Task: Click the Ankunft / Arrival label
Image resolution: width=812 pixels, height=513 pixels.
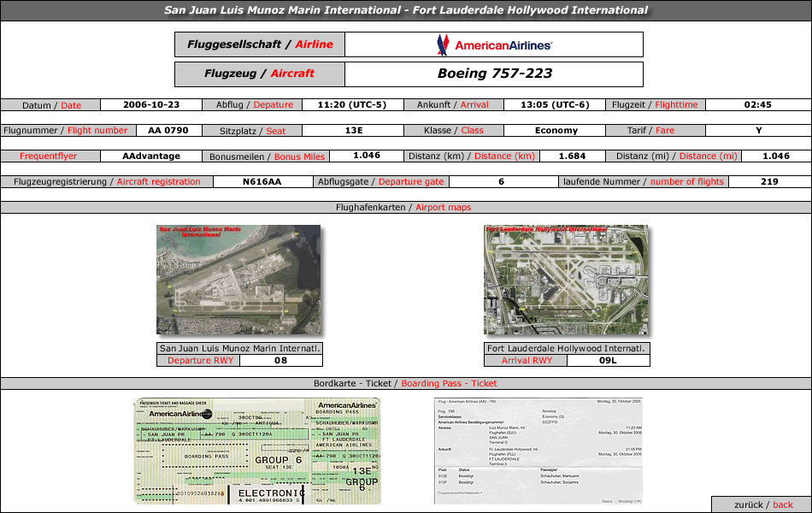Action: tap(453, 104)
